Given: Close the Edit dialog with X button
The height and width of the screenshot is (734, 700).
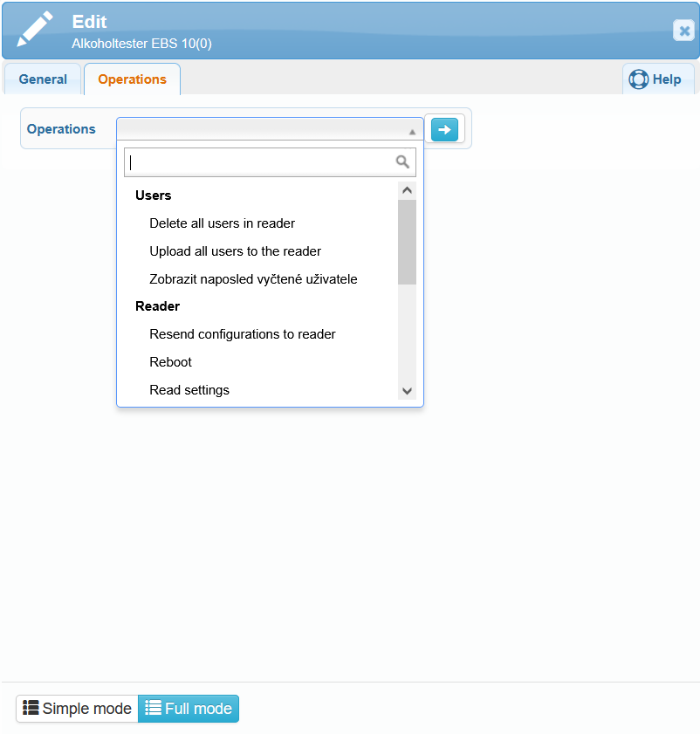Looking at the screenshot, I should coord(683,31).
